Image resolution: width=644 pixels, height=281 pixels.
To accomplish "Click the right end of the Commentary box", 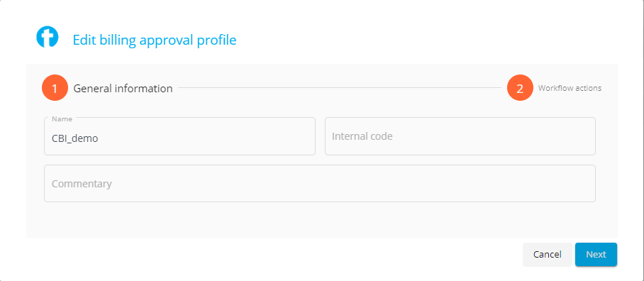I will pyautogui.click(x=583, y=183).
